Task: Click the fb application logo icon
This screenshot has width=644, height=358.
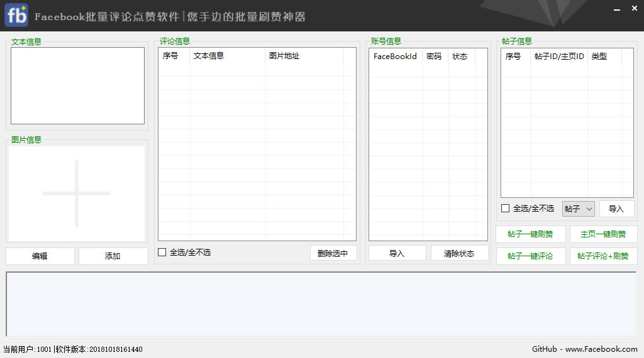Action: coord(16,16)
